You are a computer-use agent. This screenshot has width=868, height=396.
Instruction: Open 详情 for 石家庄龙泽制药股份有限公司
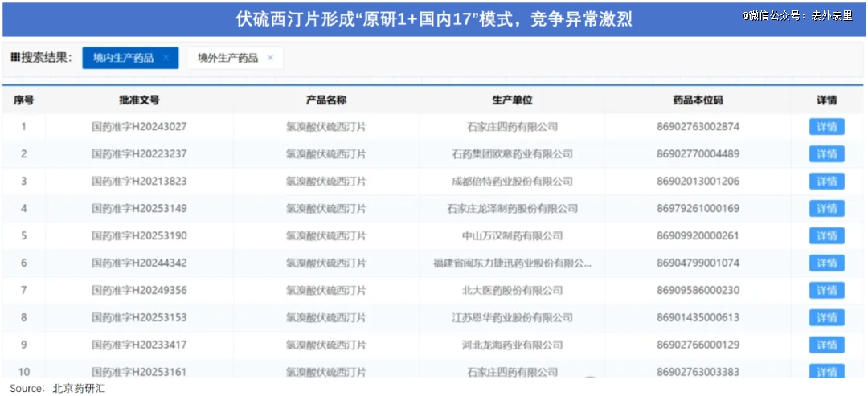click(x=826, y=209)
